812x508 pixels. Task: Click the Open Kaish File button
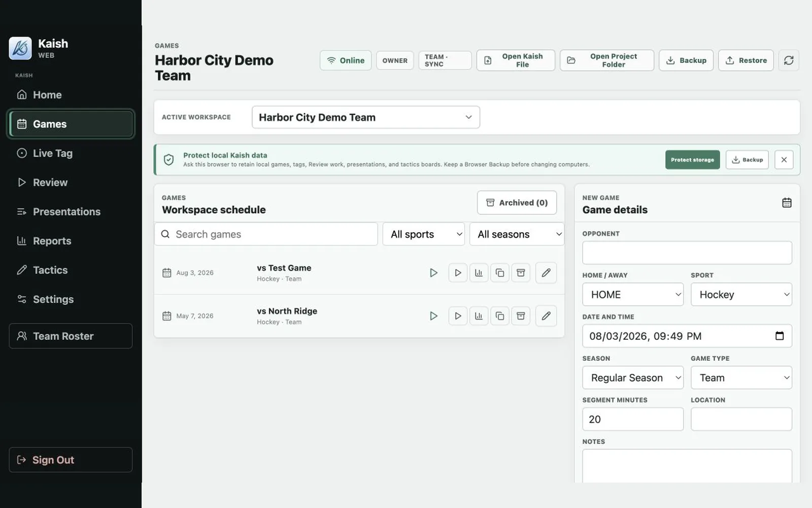[516, 60]
